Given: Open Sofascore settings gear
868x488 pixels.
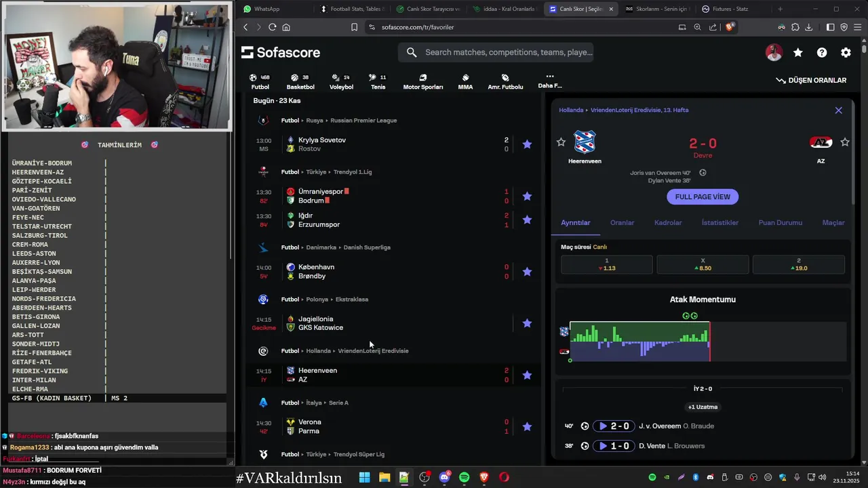Looking at the screenshot, I should coord(846,52).
